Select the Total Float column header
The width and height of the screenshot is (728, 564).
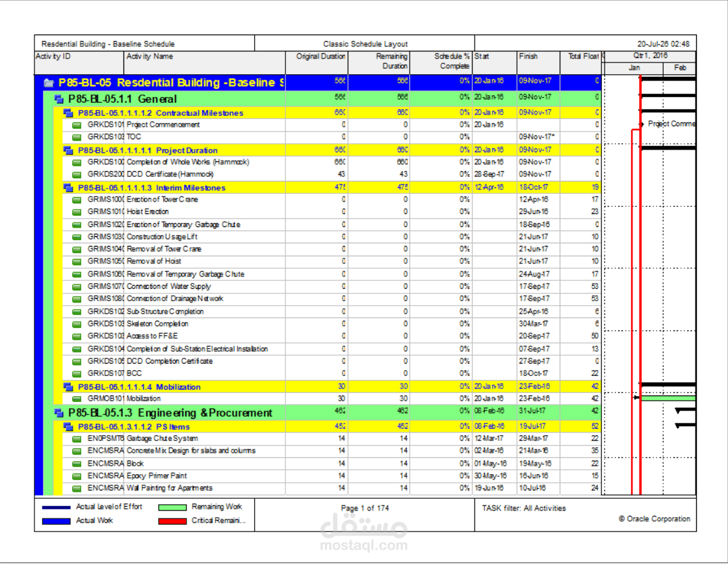[581, 62]
